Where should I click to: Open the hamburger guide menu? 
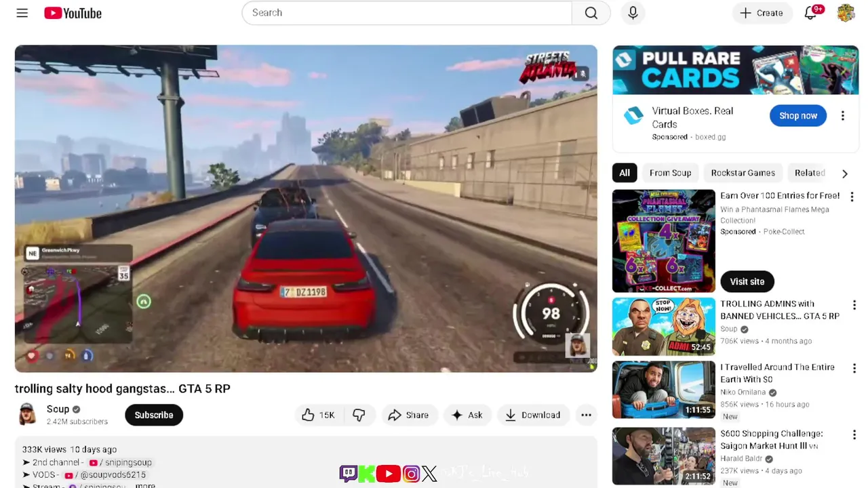pos(22,13)
